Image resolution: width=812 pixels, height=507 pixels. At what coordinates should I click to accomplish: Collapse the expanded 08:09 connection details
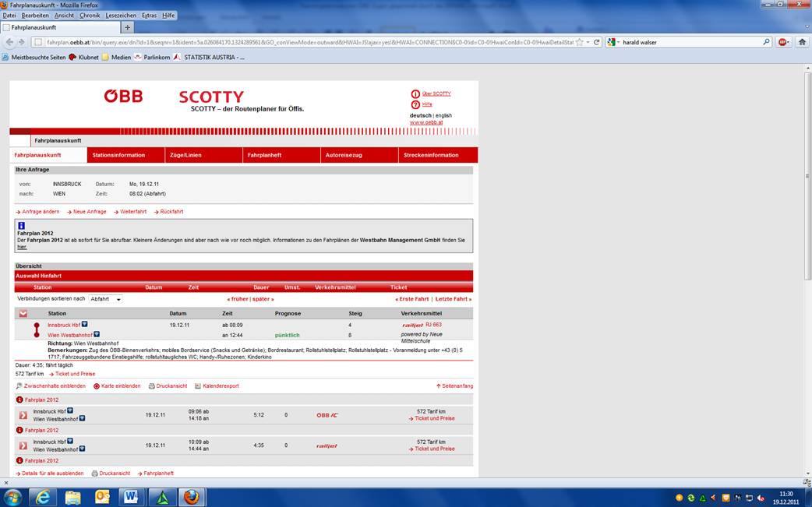click(x=23, y=314)
